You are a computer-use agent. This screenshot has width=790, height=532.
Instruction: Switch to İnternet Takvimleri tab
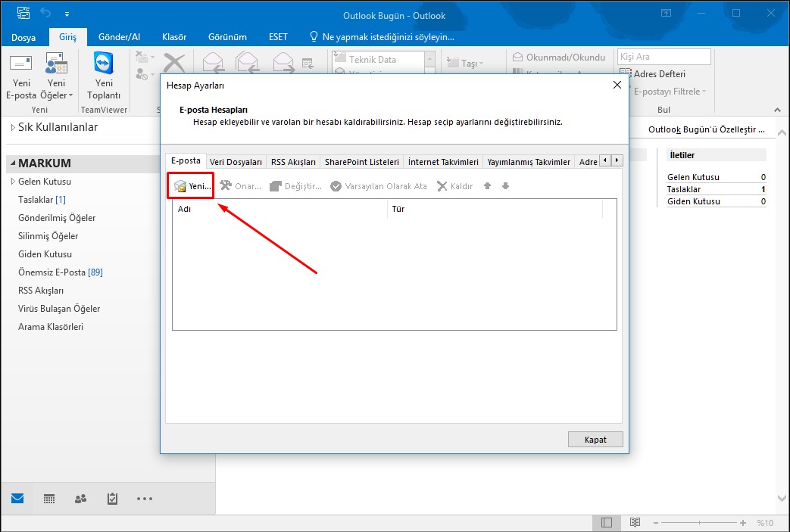coord(443,161)
